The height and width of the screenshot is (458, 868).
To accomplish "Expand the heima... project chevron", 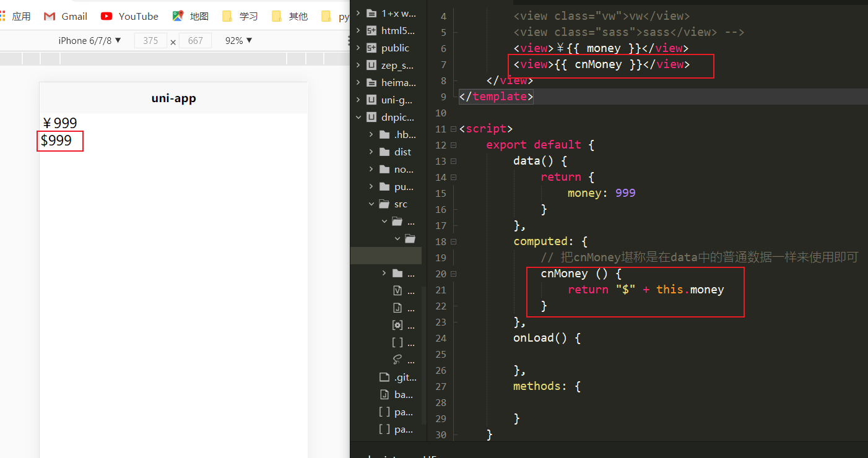I will (358, 82).
